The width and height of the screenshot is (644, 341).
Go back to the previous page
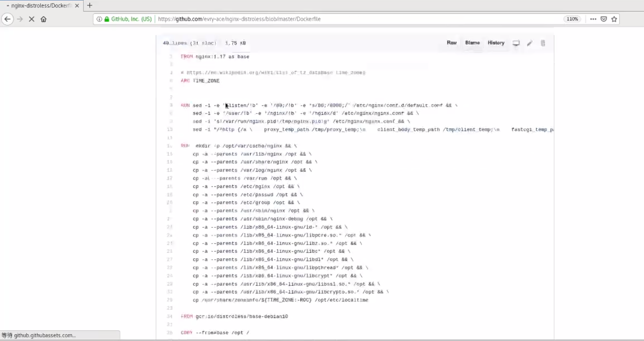7,19
